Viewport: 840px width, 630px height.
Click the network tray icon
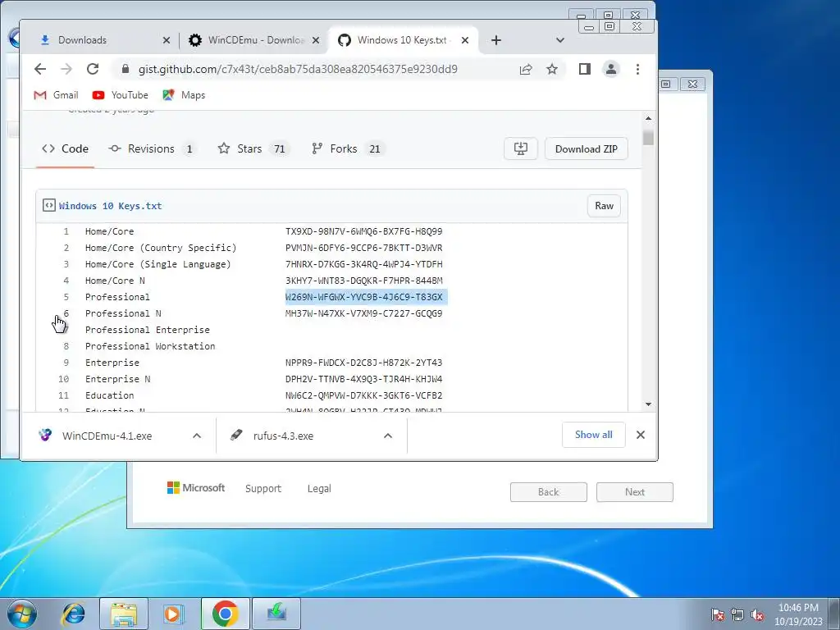point(737,614)
